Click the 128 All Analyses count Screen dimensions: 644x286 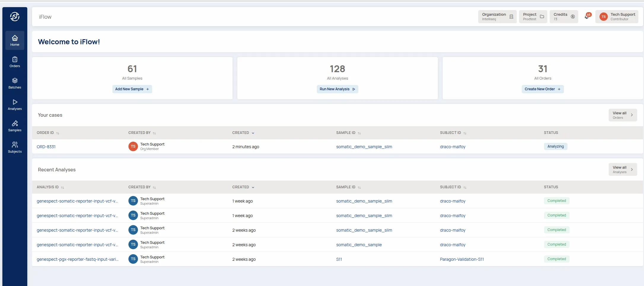tap(337, 69)
